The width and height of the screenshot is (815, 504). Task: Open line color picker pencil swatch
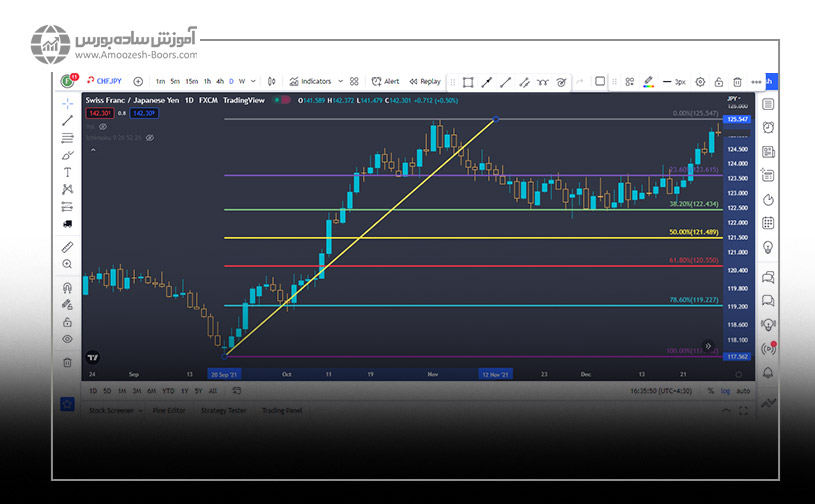[648, 81]
